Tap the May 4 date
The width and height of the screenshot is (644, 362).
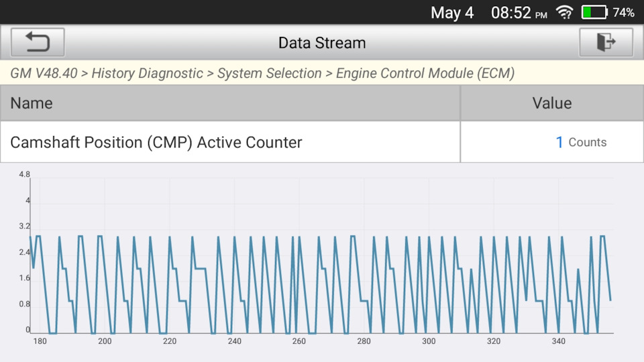(x=451, y=13)
